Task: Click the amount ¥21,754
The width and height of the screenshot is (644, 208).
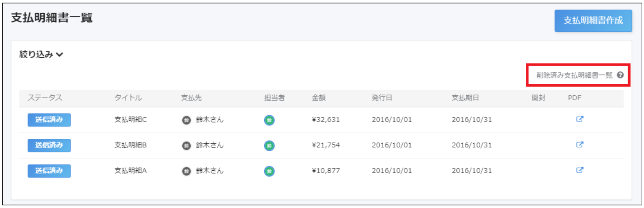Action: pos(326,145)
